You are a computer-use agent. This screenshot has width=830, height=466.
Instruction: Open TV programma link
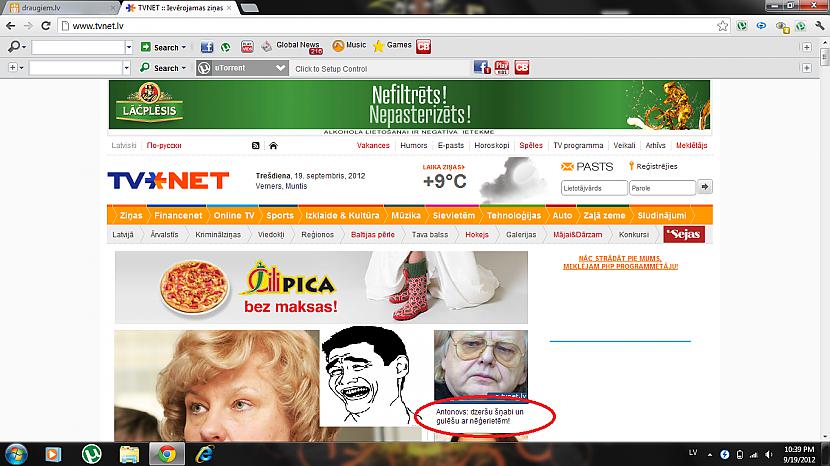[578, 145]
